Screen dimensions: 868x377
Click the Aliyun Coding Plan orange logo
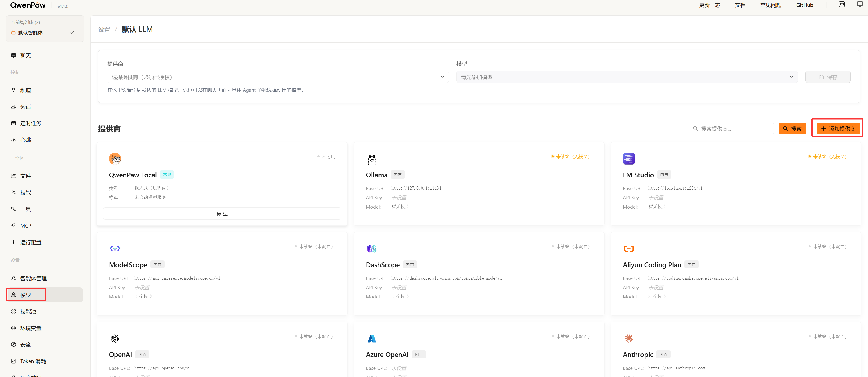click(629, 249)
